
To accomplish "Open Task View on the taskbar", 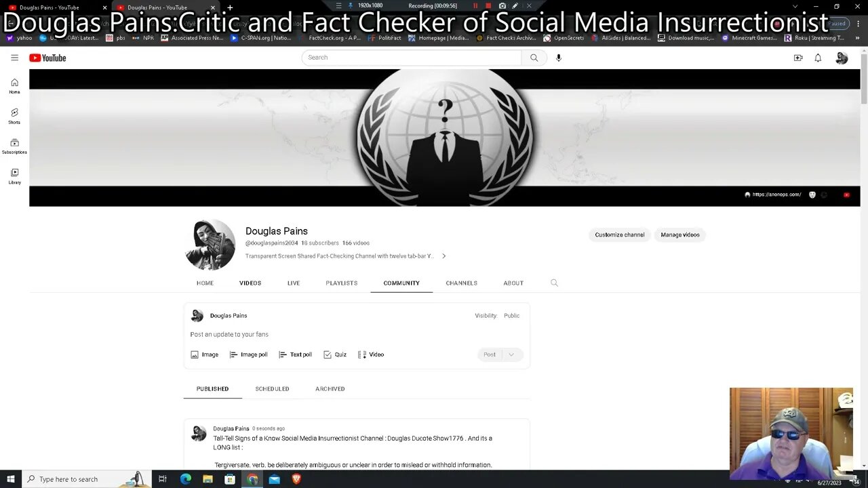I will pos(163,479).
